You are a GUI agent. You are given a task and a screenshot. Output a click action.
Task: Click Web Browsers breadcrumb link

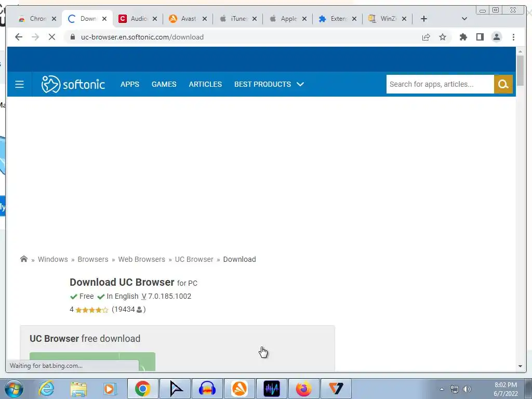(x=141, y=259)
